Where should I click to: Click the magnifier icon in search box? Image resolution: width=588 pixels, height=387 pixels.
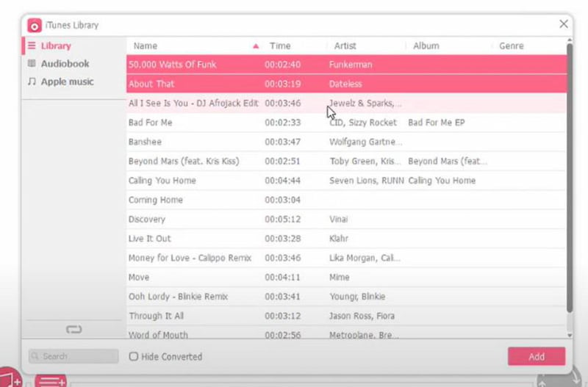coord(35,356)
